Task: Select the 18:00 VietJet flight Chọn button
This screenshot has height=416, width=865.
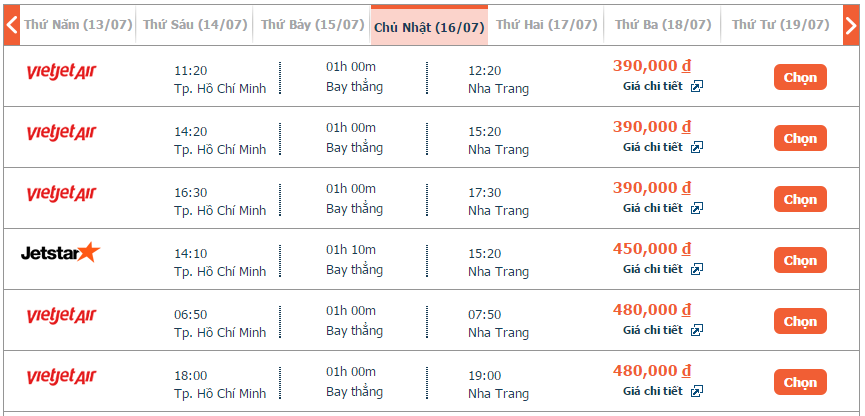Action: (800, 382)
